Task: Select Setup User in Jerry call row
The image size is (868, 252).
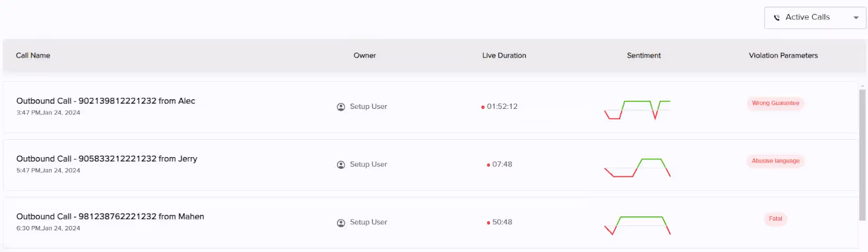Action: [x=368, y=164]
